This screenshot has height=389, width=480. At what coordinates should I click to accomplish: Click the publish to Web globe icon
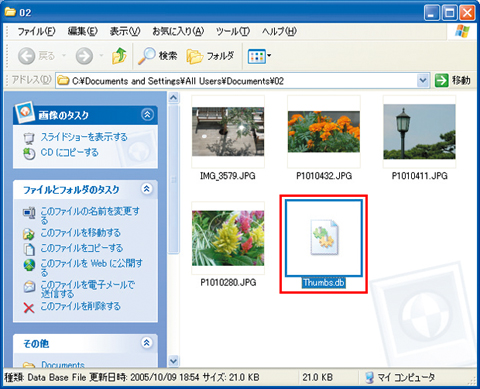(x=29, y=265)
